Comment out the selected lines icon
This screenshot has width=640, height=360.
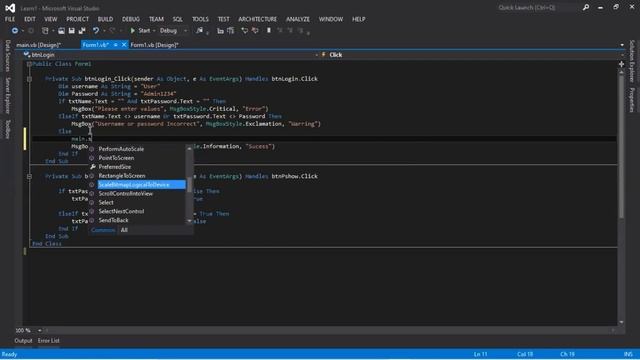[244, 31]
